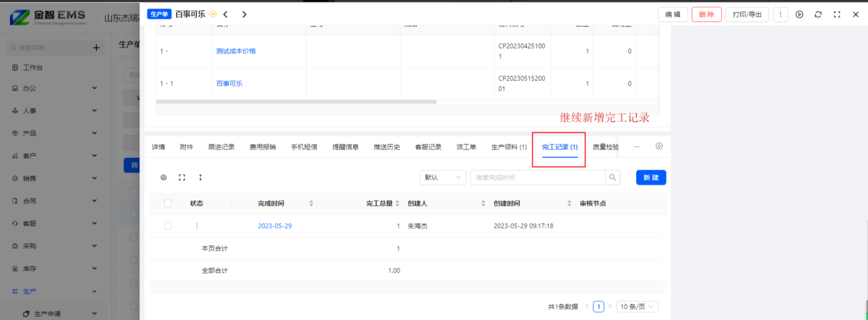Switch to the 跟进记录 tab
The width and height of the screenshot is (868, 320).
[222, 147]
